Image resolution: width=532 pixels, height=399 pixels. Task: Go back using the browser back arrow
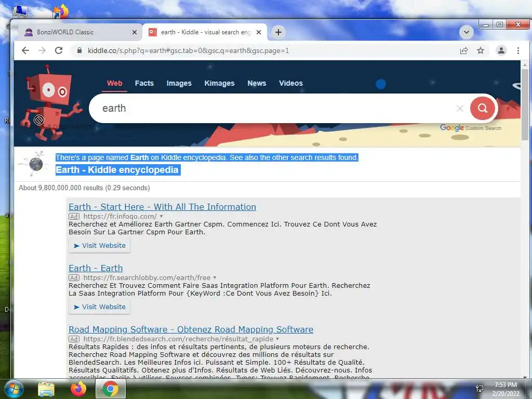point(25,50)
